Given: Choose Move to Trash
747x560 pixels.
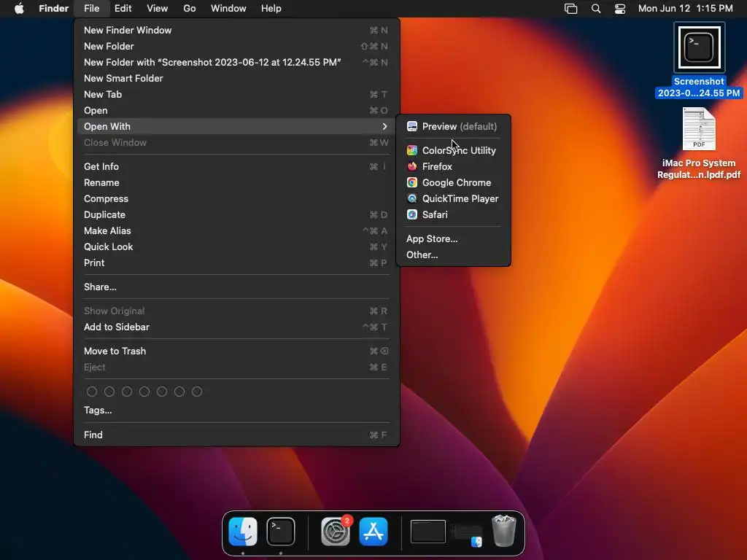Looking at the screenshot, I should (x=236, y=351).
